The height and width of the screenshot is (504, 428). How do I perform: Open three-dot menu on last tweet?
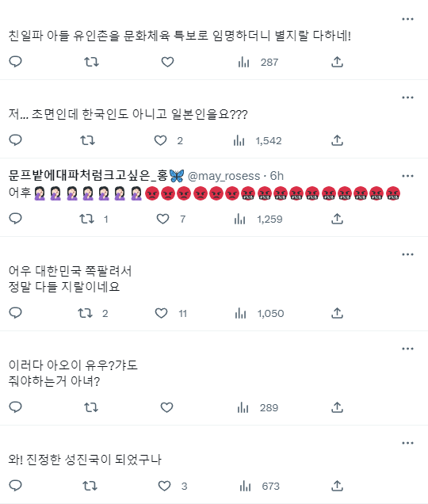coord(407,443)
